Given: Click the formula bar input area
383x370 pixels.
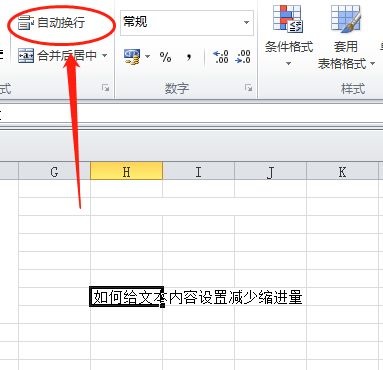Looking at the screenshot, I should coord(191,114).
